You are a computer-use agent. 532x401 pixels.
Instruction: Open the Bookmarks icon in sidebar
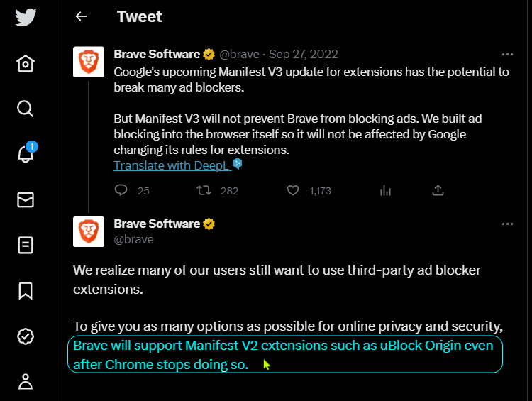pyautogui.click(x=26, y=291)
